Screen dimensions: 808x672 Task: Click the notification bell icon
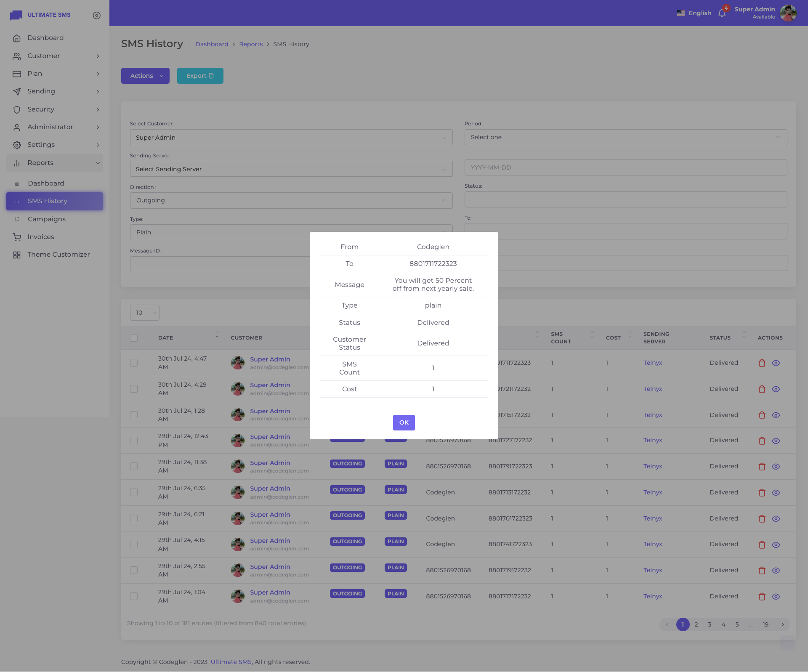722,13
